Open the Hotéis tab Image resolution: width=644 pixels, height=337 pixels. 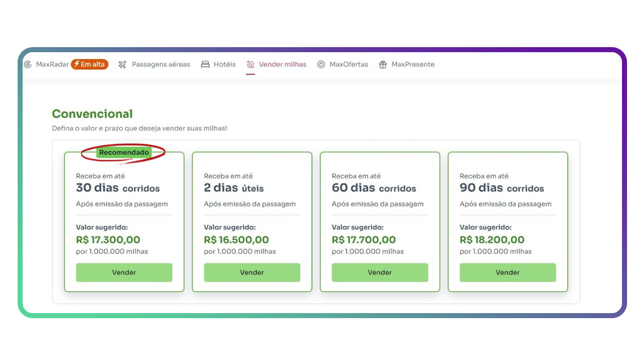(x=225, y=64)
